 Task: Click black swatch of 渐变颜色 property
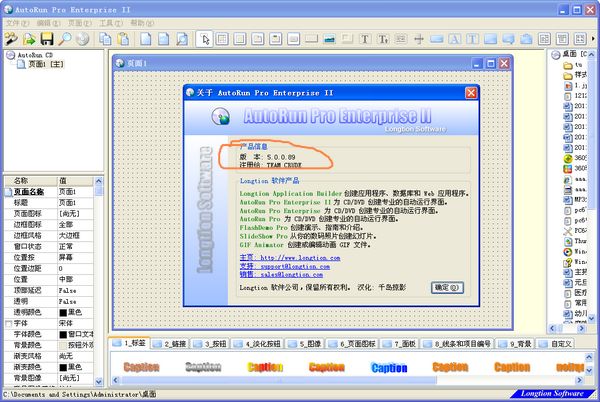(63, 367)
